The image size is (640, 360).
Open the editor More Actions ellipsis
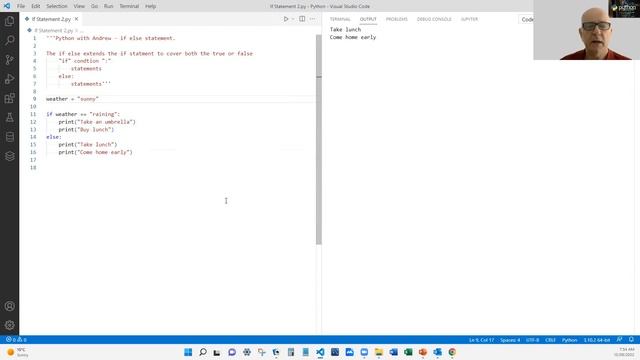(313, 19)
